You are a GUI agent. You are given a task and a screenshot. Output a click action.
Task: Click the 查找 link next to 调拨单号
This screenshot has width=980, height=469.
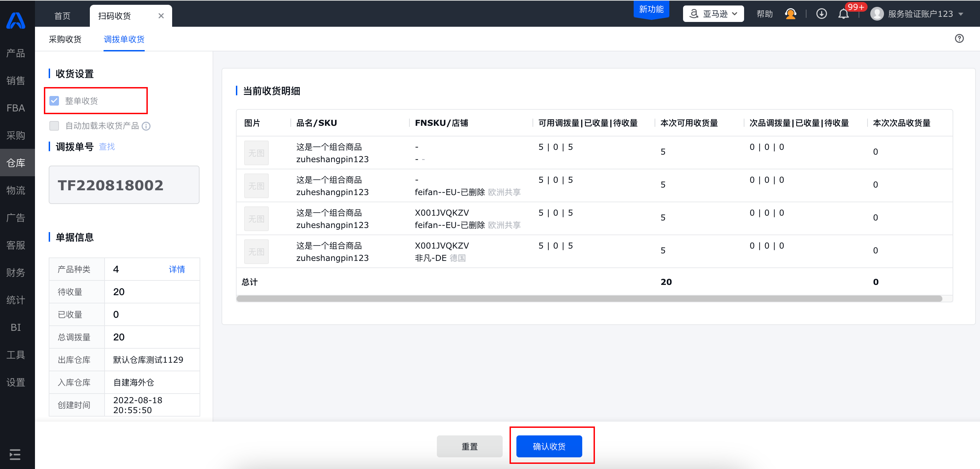coord(107,146)
